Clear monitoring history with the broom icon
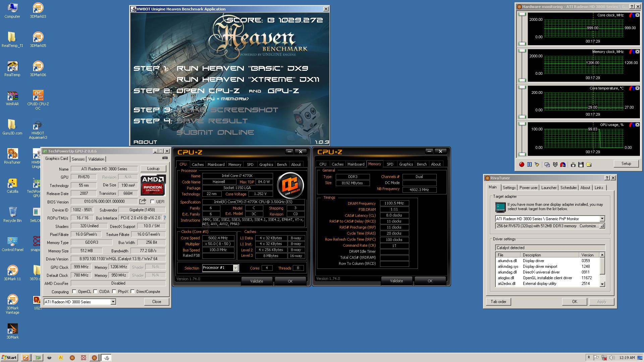 tap(537, 164)
